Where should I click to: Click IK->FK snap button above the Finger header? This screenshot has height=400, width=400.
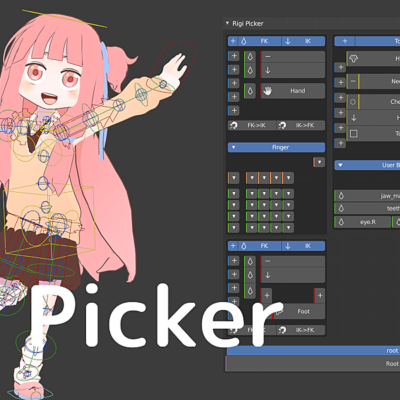[x=301, y=125]
